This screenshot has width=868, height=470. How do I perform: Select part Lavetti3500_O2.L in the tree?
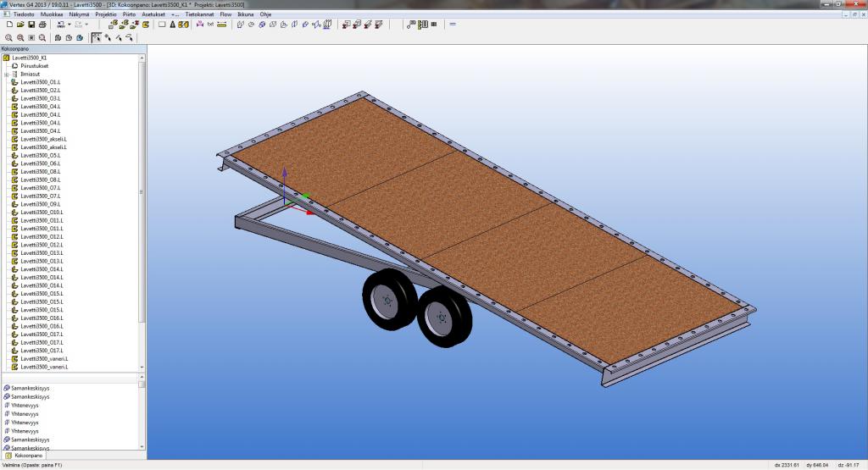tap(41, 90)
